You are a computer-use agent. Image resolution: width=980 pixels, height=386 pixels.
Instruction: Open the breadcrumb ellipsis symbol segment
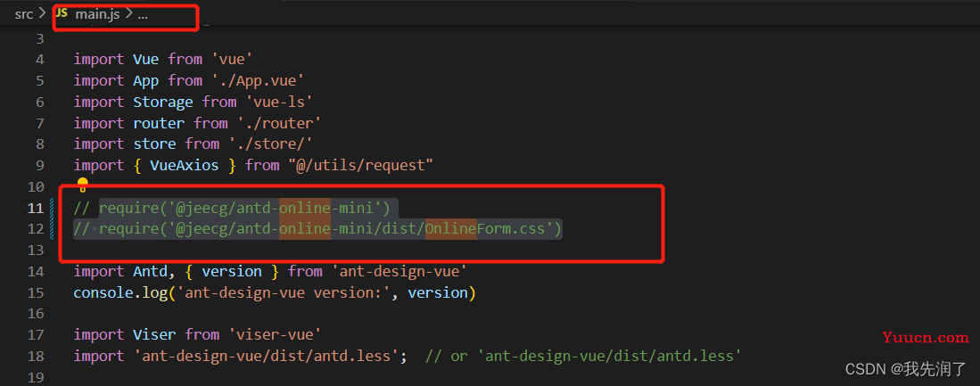coord(143,14)
